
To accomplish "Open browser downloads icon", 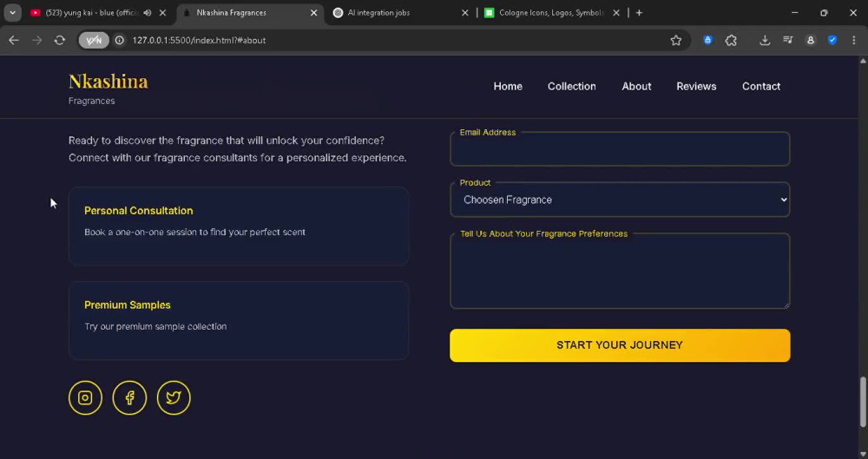I will tap(765, 40).
